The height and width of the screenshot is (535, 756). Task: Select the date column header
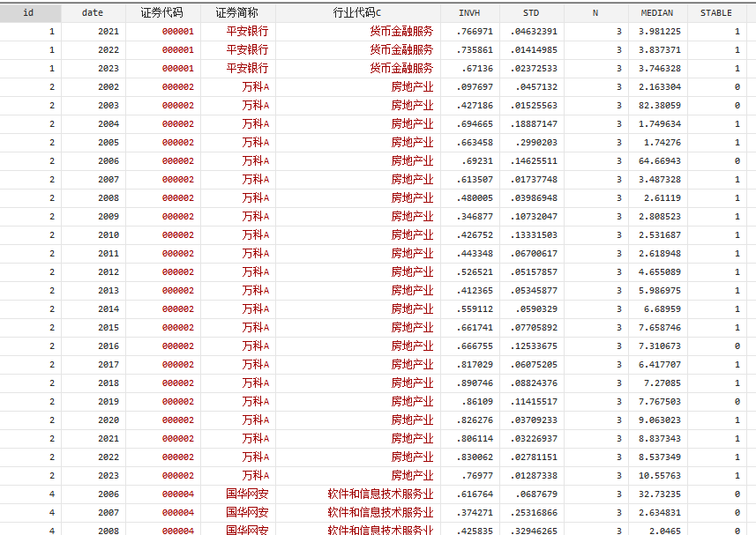pos(93,13)
